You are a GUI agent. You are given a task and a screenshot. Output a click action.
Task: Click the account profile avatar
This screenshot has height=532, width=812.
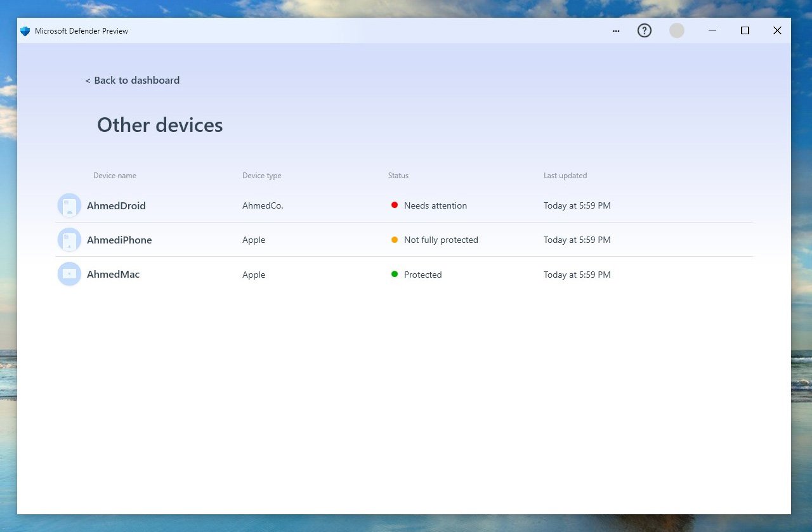click(677, 30)
